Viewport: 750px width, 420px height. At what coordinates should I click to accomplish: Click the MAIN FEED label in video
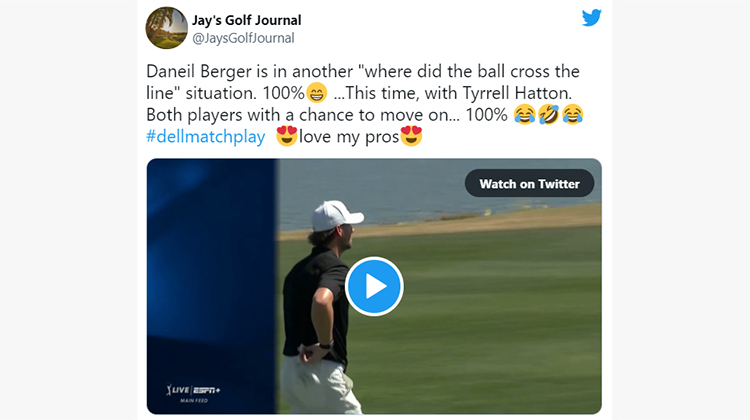click(x=194, y=401)
